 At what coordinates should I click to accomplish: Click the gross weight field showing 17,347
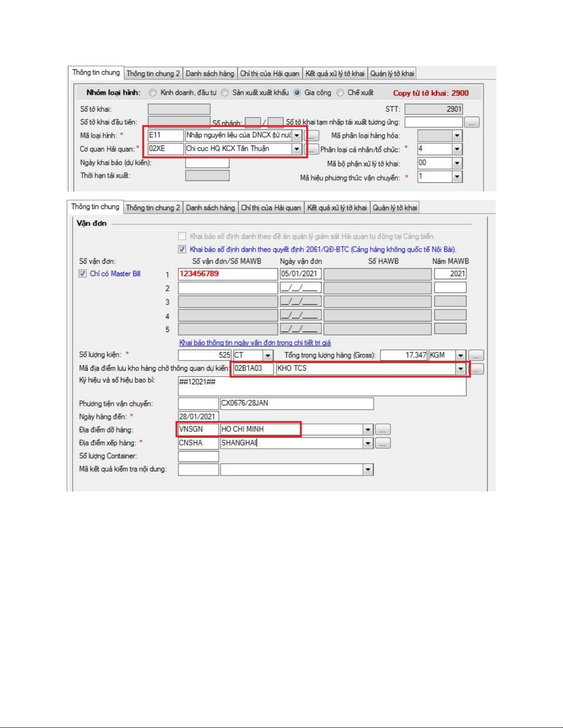404,356
